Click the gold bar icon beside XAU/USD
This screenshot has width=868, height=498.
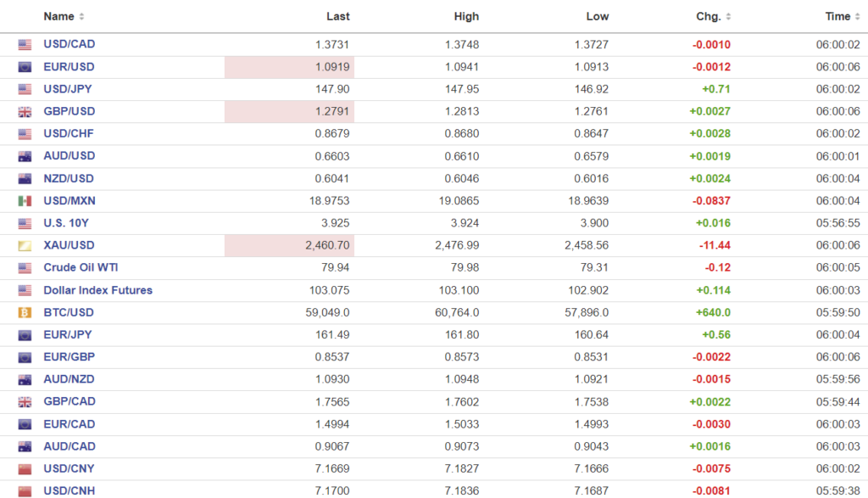point(25,246)
